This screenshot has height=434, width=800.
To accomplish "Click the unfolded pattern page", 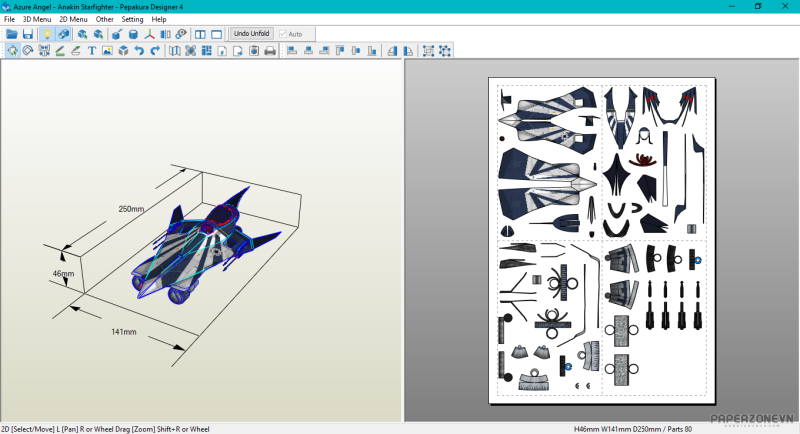I will (602, 241).
